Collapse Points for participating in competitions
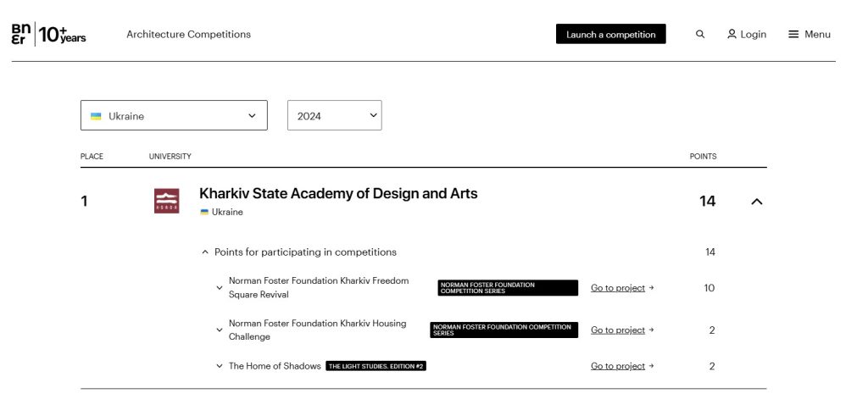 point(205,252)
